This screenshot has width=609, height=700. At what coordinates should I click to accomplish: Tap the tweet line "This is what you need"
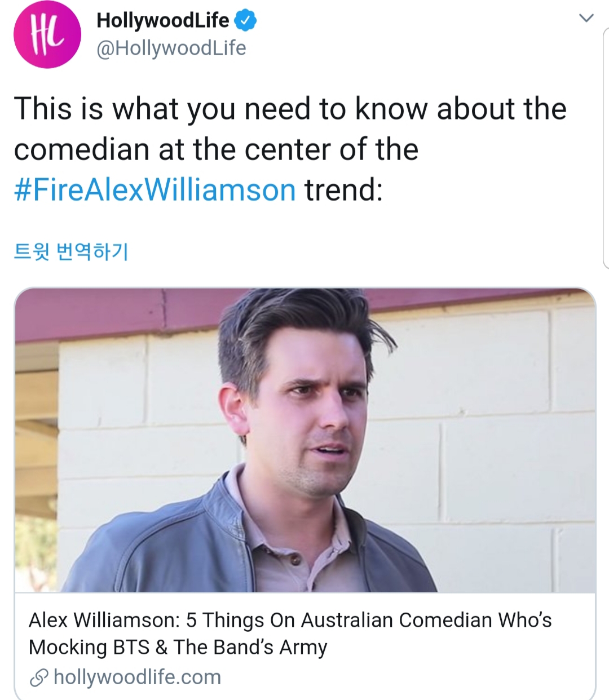click(290, 108)
